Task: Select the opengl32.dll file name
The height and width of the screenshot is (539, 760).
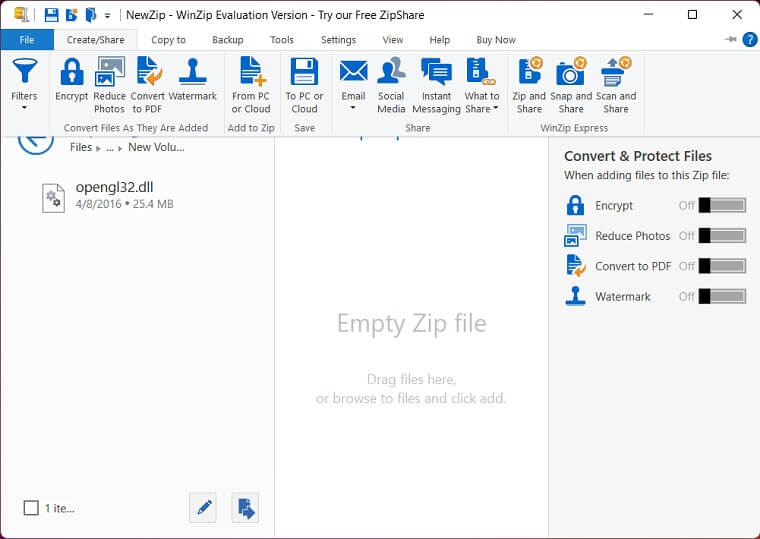Action: [114, 187]
